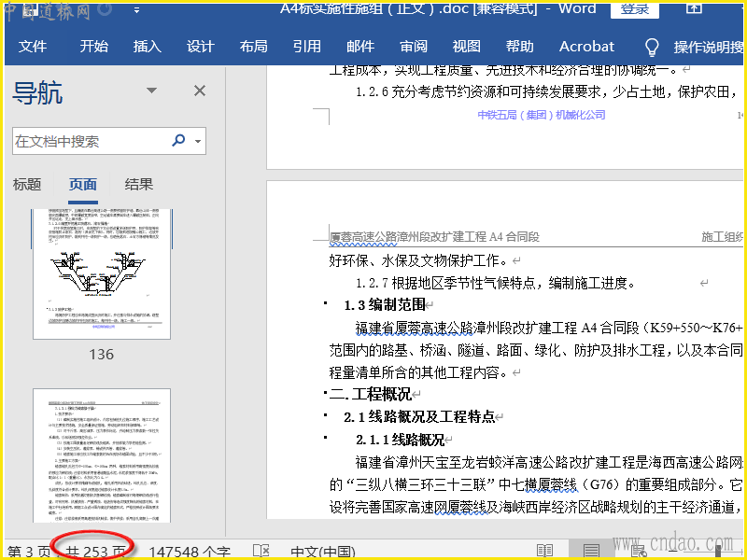Open the 插入 ribbon tab
Viewport: 747px width, 560px height.
pyautogui.click(x=148, y=46)
